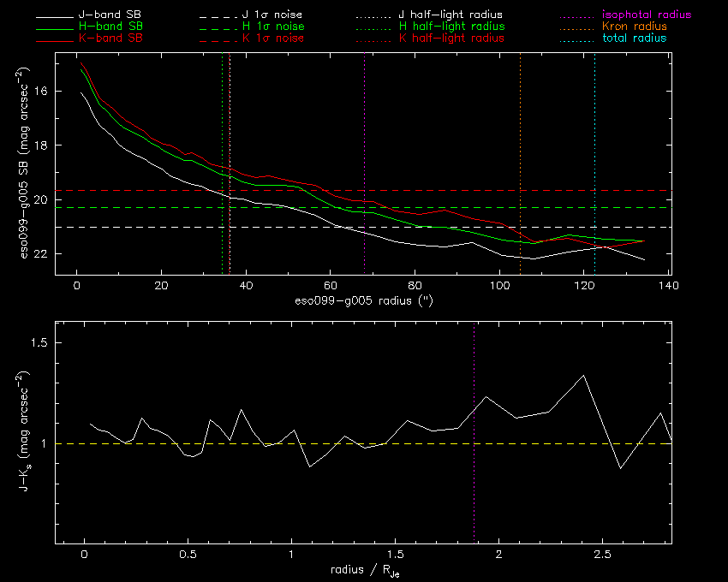
Task: Click the radius / RJe axis label
Action: click(x=365, y=570)
